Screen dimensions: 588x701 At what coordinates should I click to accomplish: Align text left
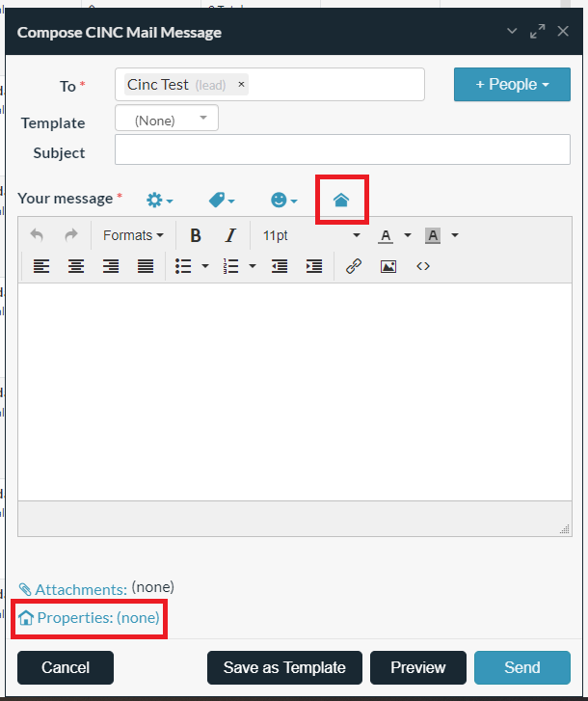(x=41, y=266)
